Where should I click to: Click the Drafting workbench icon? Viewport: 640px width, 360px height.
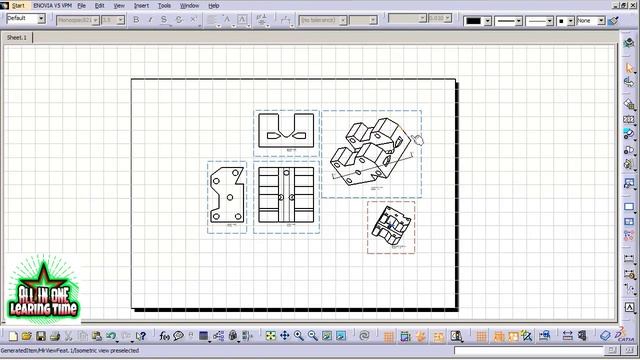[x=629, y=43]
